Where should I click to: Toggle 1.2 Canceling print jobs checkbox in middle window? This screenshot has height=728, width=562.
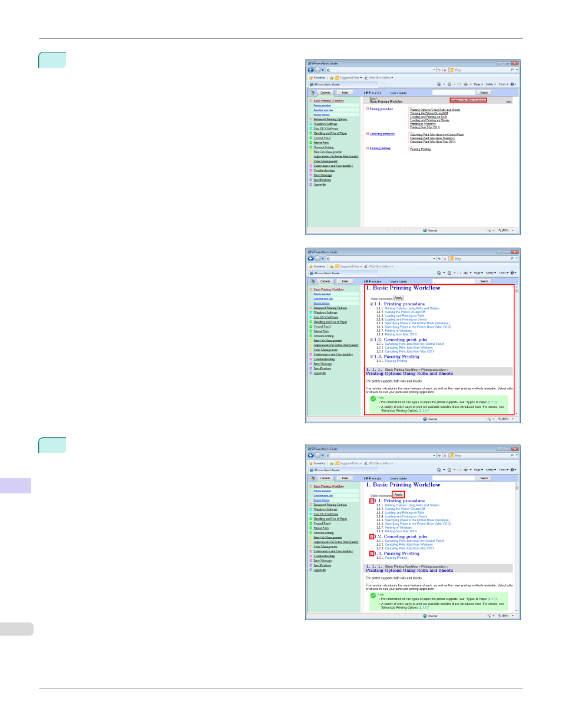click(372, 340)
